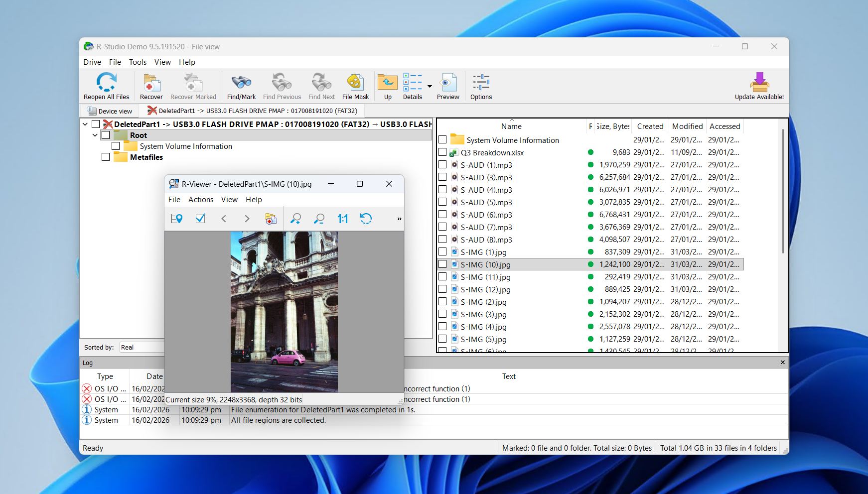
Task: Click the Find/Mark binoculars icon
Action: pyautogui.click(x=241, y=86)
